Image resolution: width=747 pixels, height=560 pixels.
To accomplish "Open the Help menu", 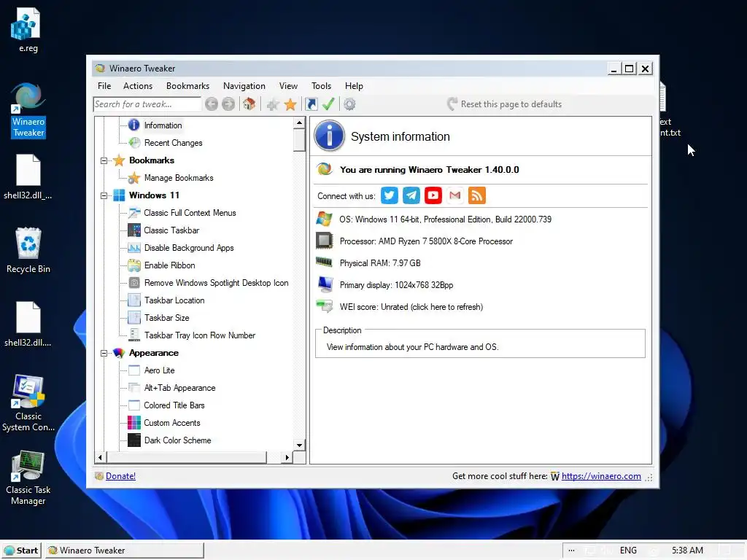I will (x=354, y=86).
